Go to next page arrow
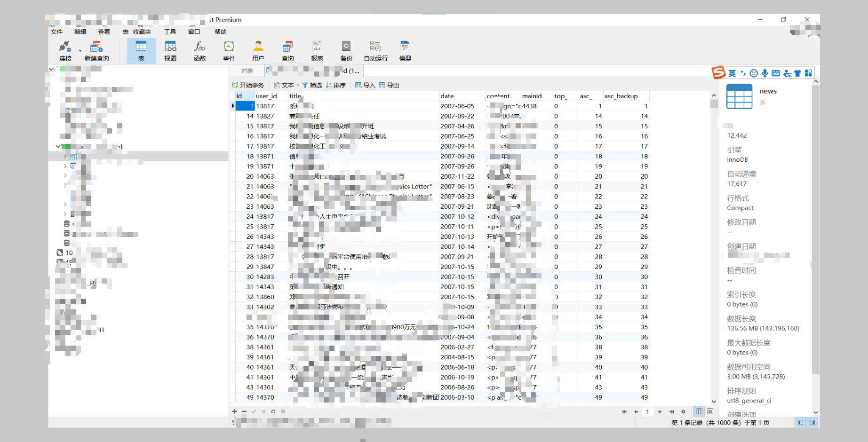This screenshot has height=442, width=868. coord(660,412)
